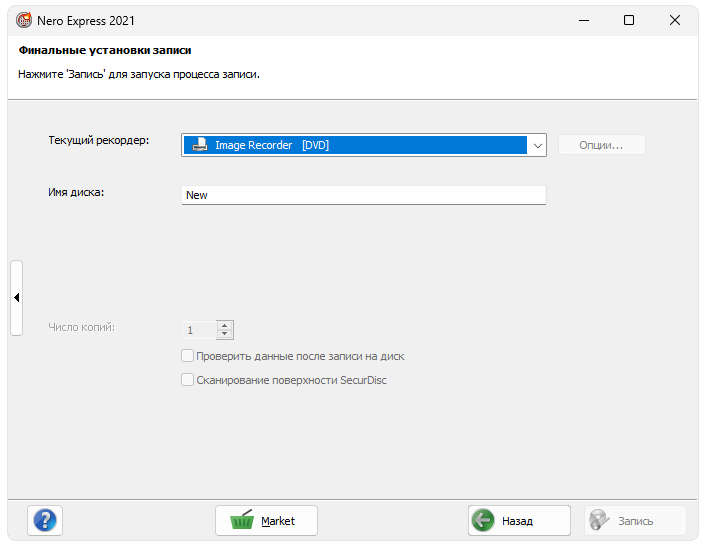Viewport: 704px width, 547px height.
Task: Click the 'Имя диска:' label
Action: (76, 193)
